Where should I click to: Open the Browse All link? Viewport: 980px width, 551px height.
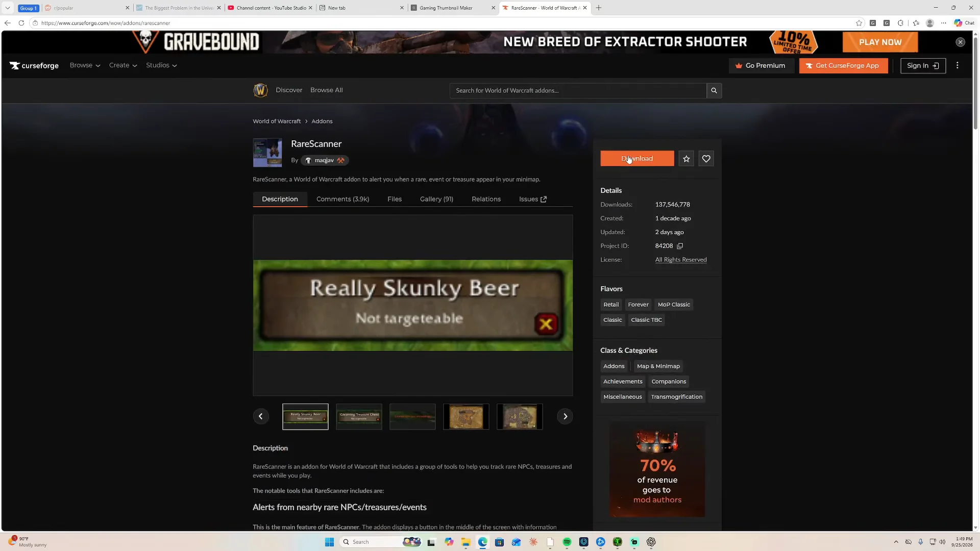327,90
